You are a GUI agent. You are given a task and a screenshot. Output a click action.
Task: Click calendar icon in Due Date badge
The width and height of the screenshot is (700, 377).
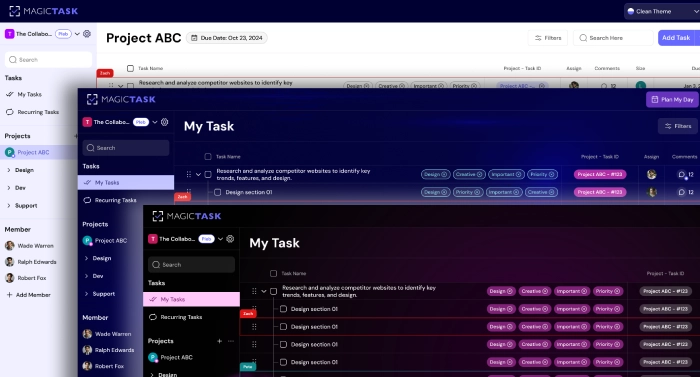(x=194, y=38)
